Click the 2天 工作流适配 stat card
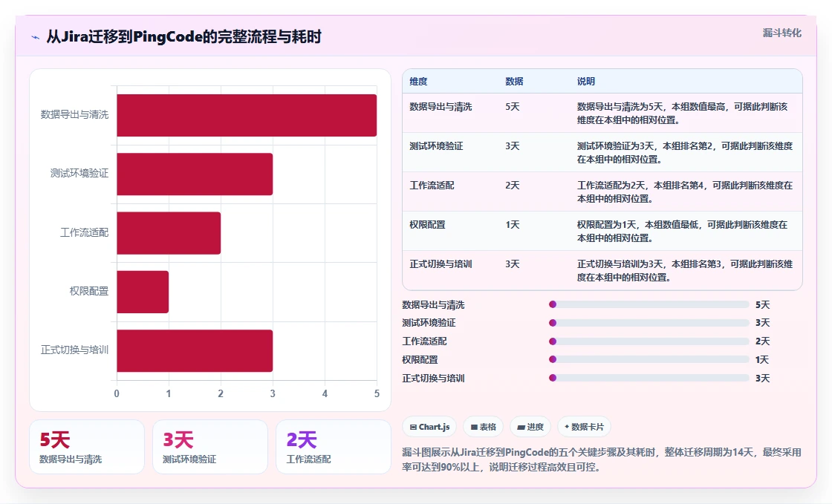This screenshot has height=504, width=832. point(334,447)
